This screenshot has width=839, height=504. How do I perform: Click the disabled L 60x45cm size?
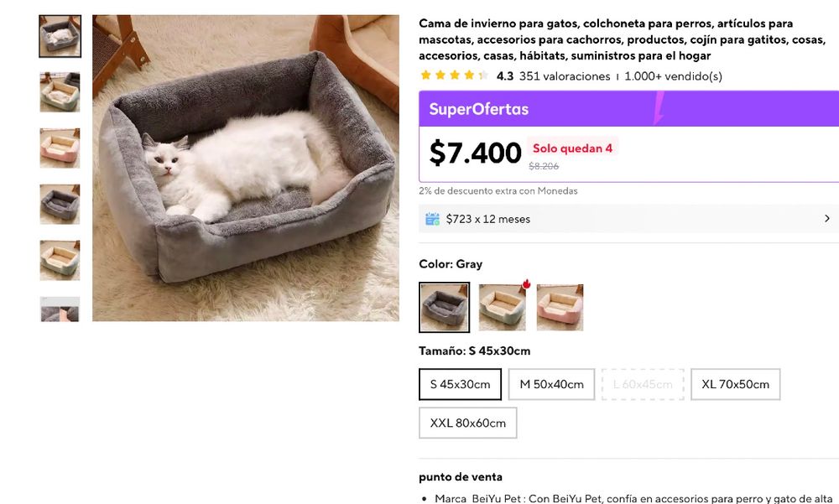pyautogui.click(x=643, y=384)
